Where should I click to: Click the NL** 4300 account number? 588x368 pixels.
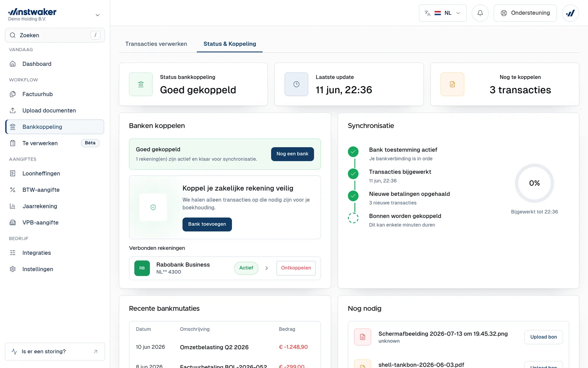tap(169, 272)
